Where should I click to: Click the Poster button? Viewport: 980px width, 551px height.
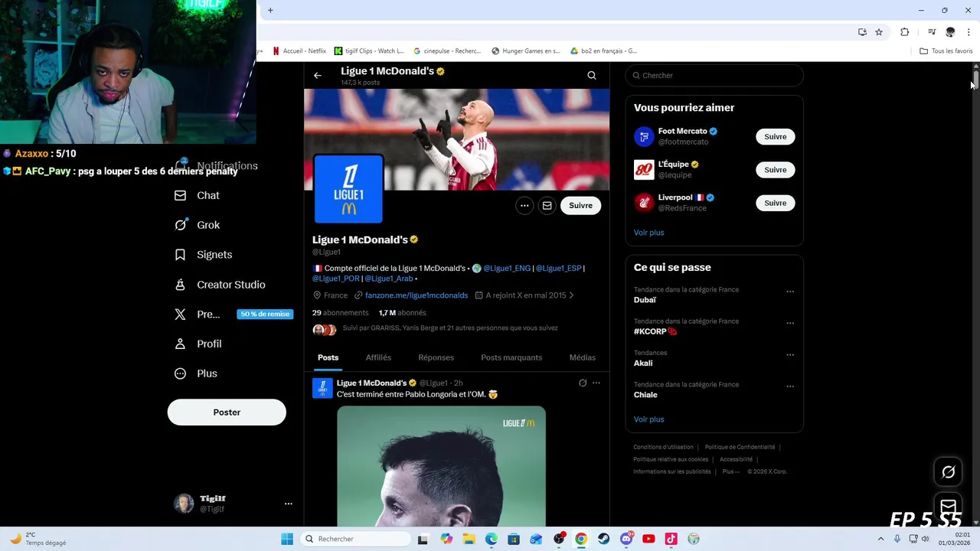227,412
